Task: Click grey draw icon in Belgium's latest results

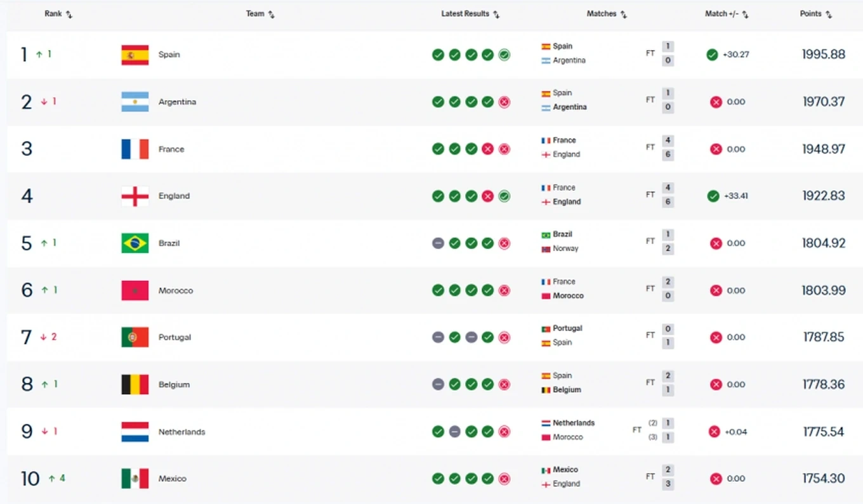Action: 438,385
